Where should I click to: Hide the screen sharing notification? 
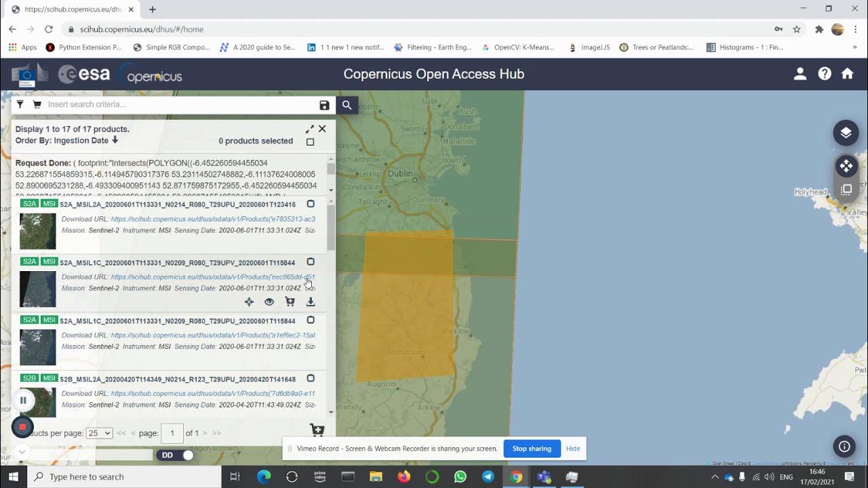point(573,449)
